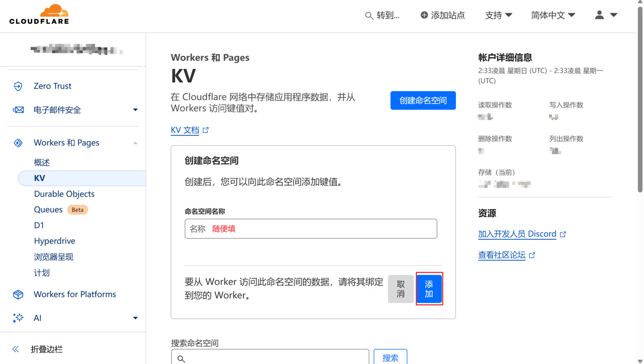Click the Workers 和 Pages diamond icon

(18, 143)
